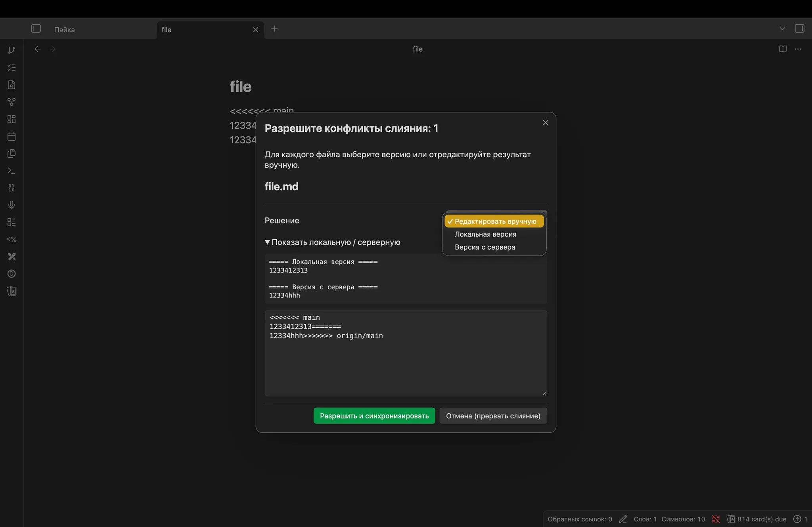The height and width of the screenshot is (527, 812).
Task: Click the canvas grid ribbon icon
Action: tap(11, 119)
